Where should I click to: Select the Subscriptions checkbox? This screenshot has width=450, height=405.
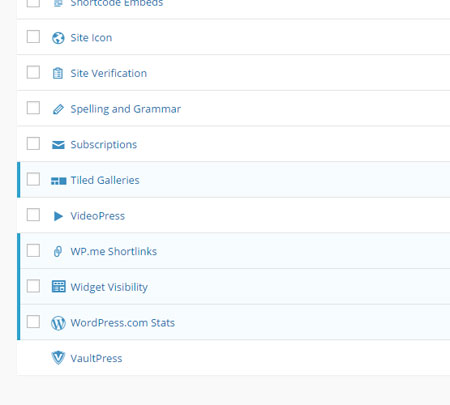[33, 144]
